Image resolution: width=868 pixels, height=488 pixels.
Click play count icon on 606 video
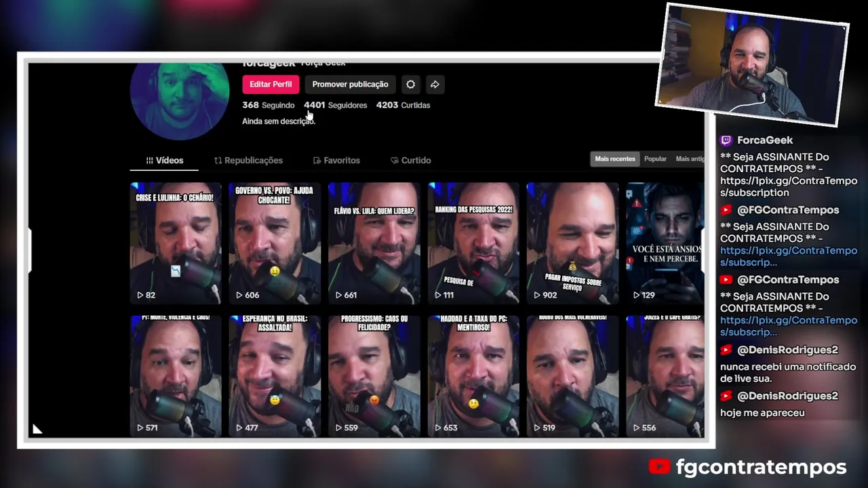point(239,295)
